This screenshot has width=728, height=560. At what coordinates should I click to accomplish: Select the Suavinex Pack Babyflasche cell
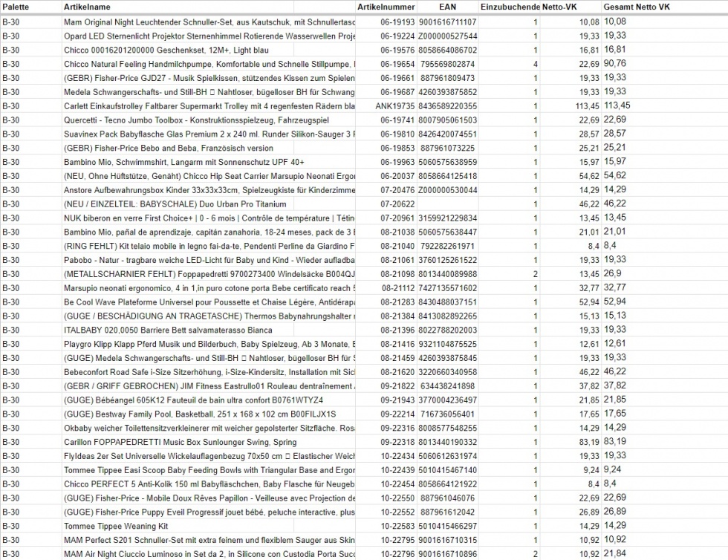click(x=209, y=134)
